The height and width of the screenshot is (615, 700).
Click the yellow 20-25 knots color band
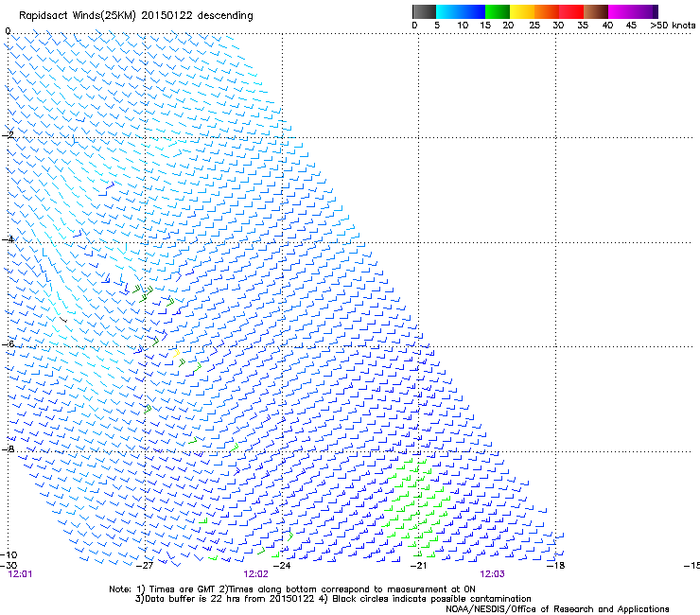[522, 11]
